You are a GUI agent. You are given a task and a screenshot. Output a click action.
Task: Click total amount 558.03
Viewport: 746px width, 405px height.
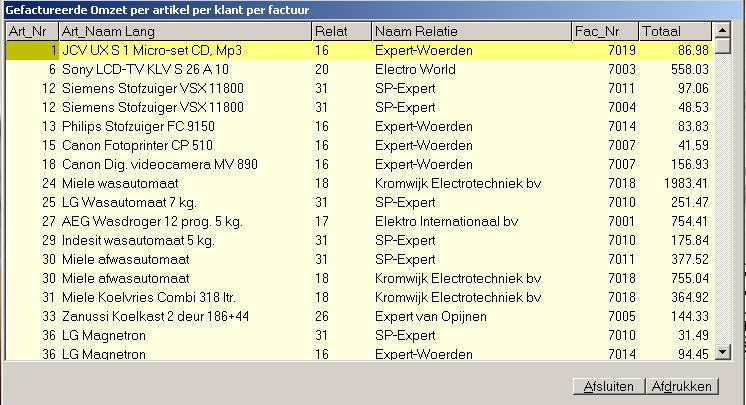point(690,69)
